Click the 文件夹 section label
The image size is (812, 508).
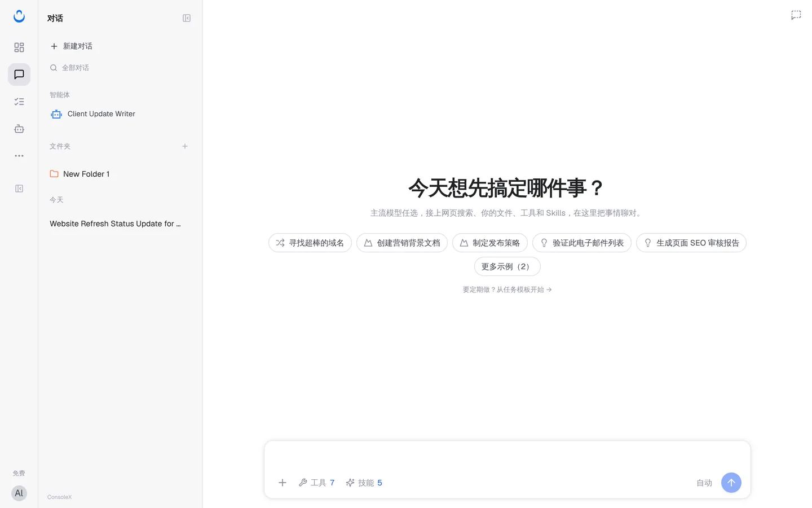(60, 146)
